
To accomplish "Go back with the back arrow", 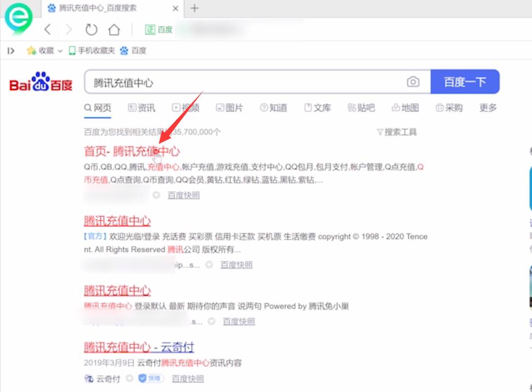I will [48, 30].
